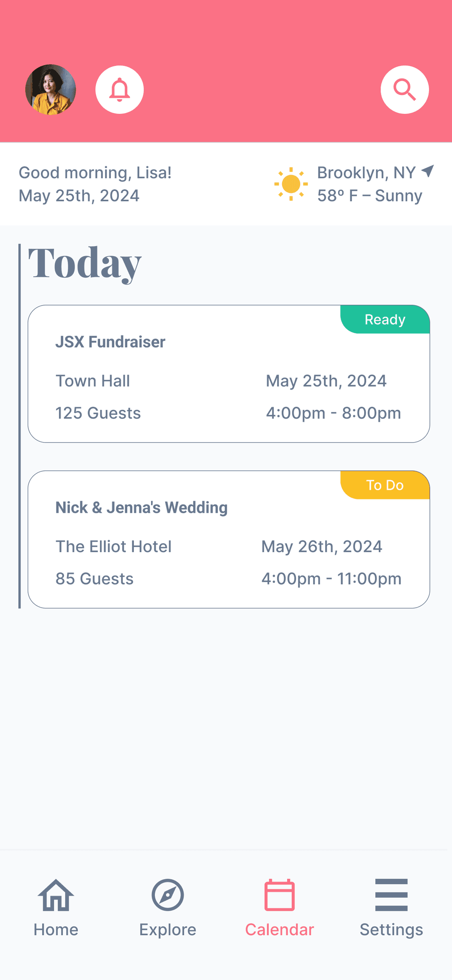The image size is (452, 980).
Task: Tap the location arrow icon
Action: (428, 171)
